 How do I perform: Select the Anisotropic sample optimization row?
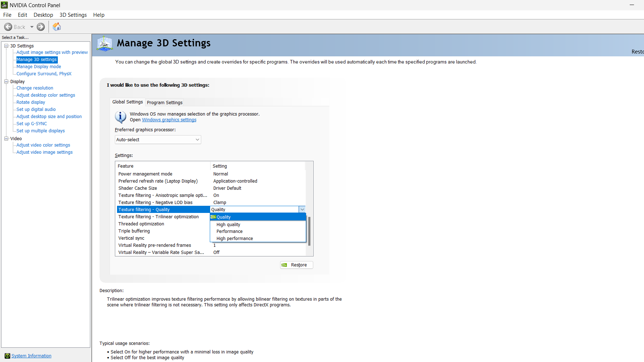click(x=211, y=195)
